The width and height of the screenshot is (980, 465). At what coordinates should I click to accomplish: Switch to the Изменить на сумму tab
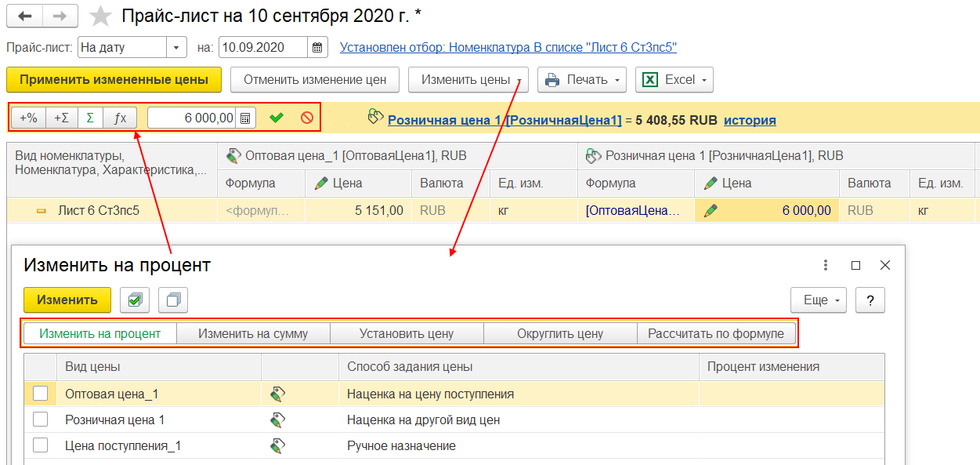point(253,333)
